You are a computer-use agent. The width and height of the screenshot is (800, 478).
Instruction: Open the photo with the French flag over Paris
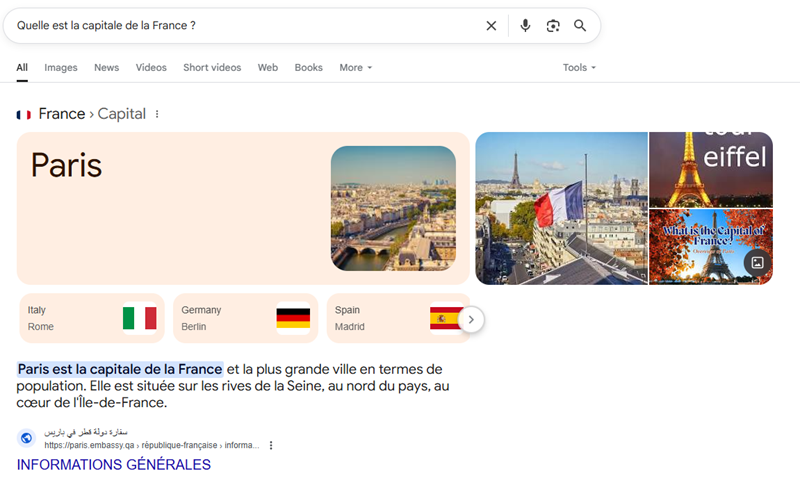pos(561,208)
